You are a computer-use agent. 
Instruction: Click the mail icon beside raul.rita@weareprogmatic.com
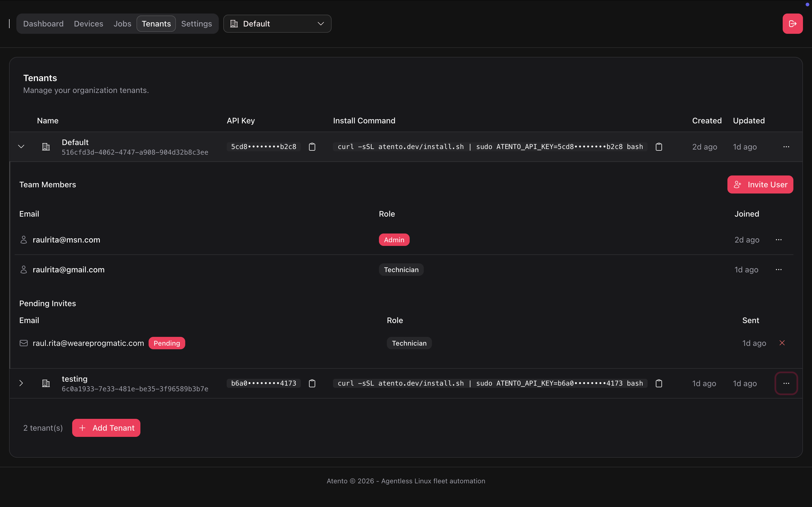tap(23, 343)
